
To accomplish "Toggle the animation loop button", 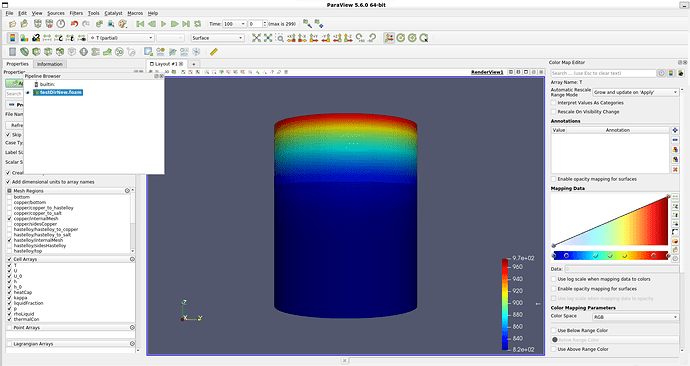I will click(x=198, y=24).
